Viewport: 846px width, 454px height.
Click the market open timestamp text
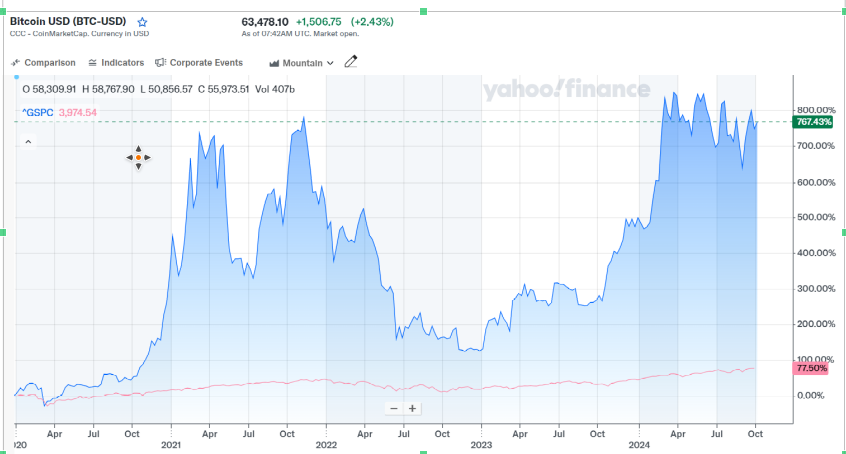[300, 33]
